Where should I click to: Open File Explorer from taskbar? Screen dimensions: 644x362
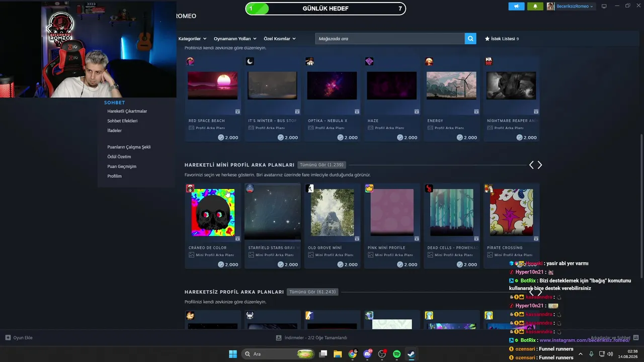pyautogui.click(x=338, y=354)
